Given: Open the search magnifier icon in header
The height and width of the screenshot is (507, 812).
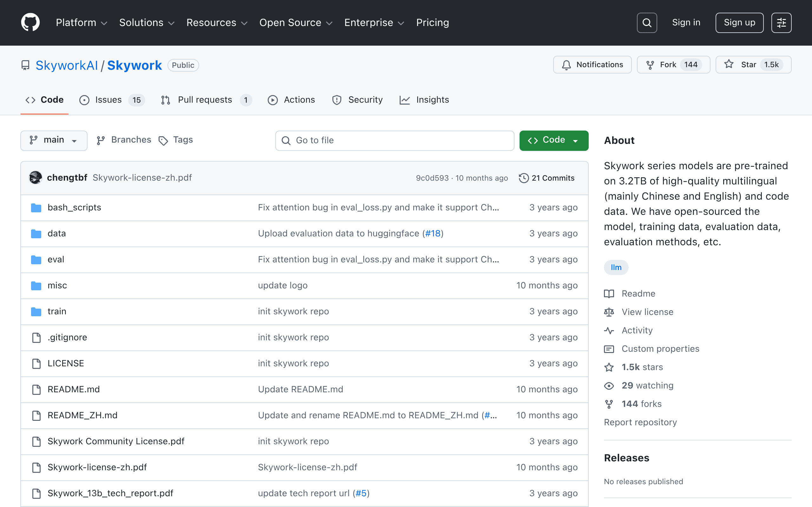Looking at the screenshot, I should (646, 23).
